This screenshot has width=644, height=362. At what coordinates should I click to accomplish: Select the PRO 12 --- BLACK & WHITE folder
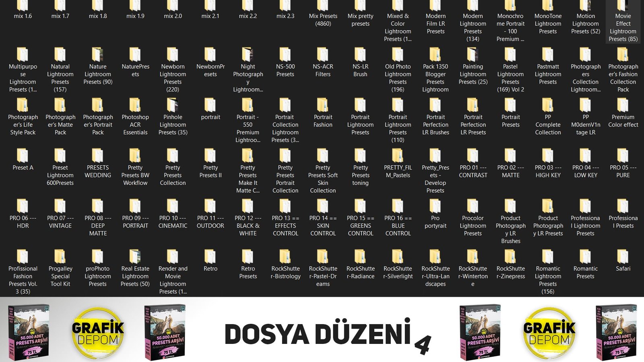(x=248, y=218)
